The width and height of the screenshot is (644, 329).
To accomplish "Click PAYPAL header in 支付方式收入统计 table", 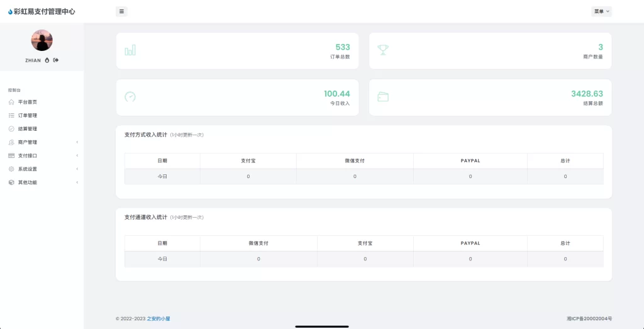I will [x=470, y=160].
